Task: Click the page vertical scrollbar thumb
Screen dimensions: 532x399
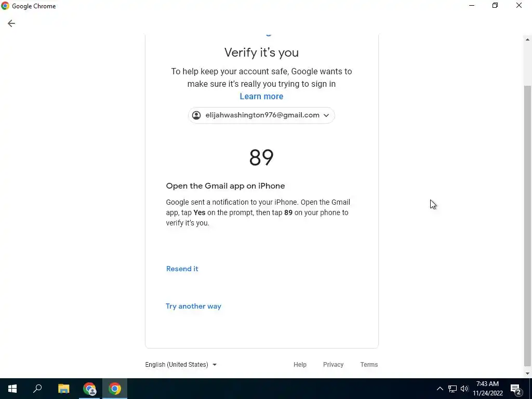Action: pyautogui.click(x=527, y=225)
